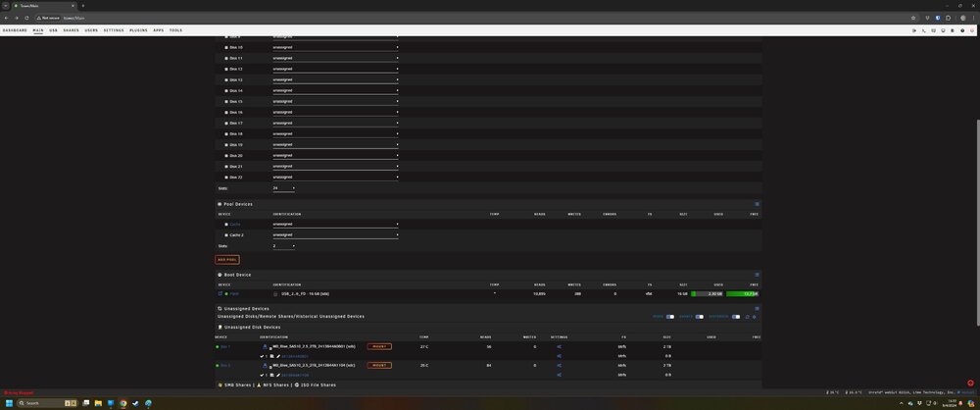Open the Dev 1 device link
The image size is (980, 410).
(225, 347)
